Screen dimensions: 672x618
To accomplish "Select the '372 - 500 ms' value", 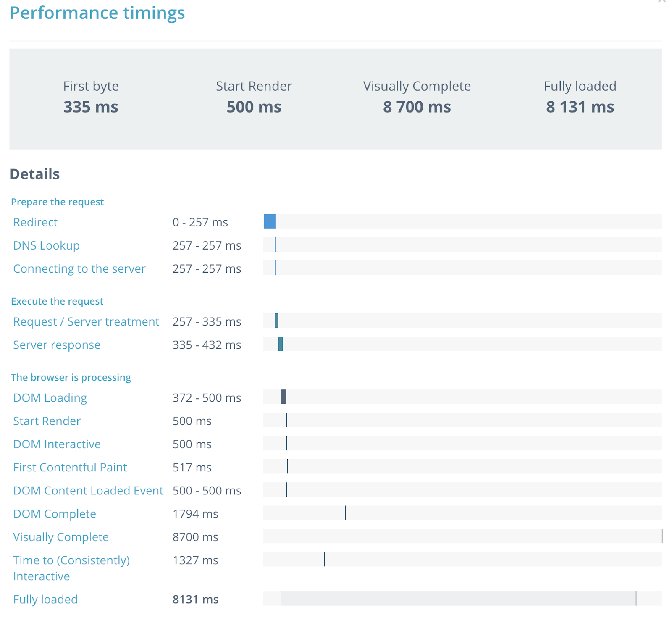I will click(207, 398).
